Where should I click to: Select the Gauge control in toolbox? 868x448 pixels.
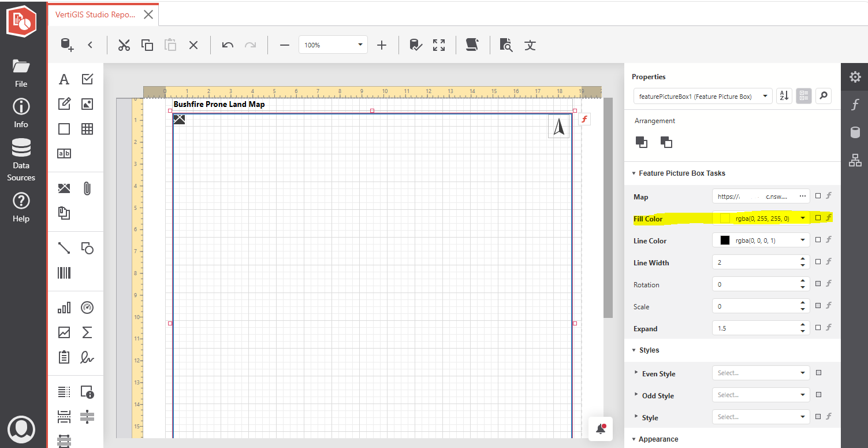click(x=87, y=307)
